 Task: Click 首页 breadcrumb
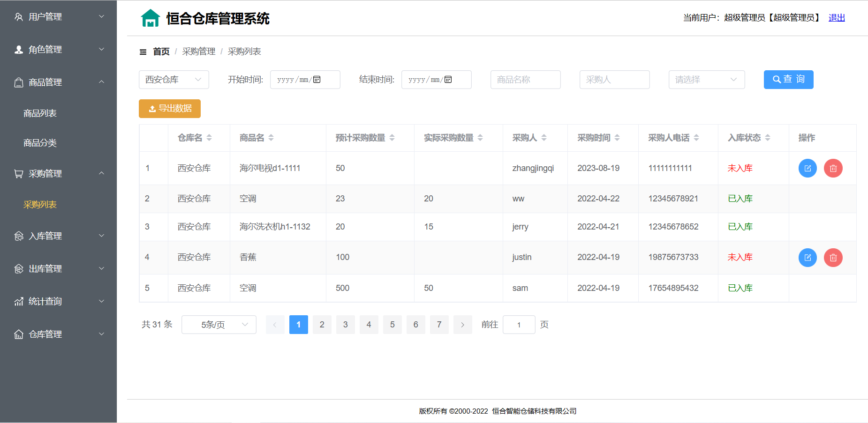(x=161, y=52)
